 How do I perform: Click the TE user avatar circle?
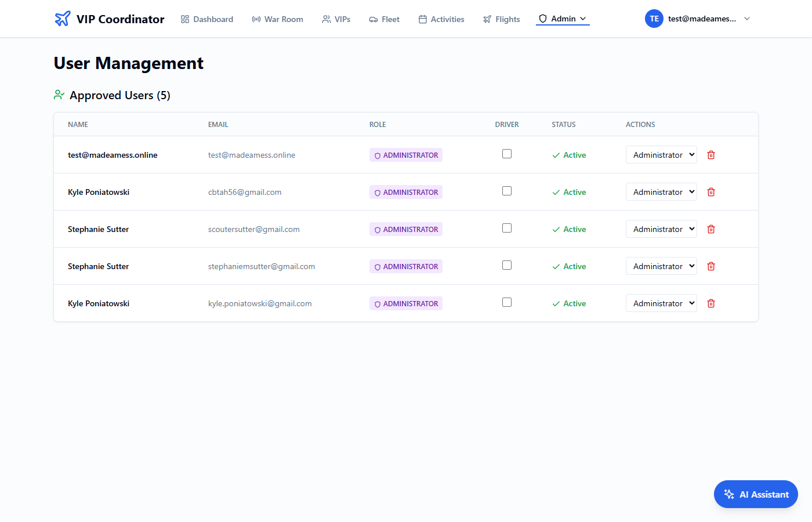(x=654, y=19)
